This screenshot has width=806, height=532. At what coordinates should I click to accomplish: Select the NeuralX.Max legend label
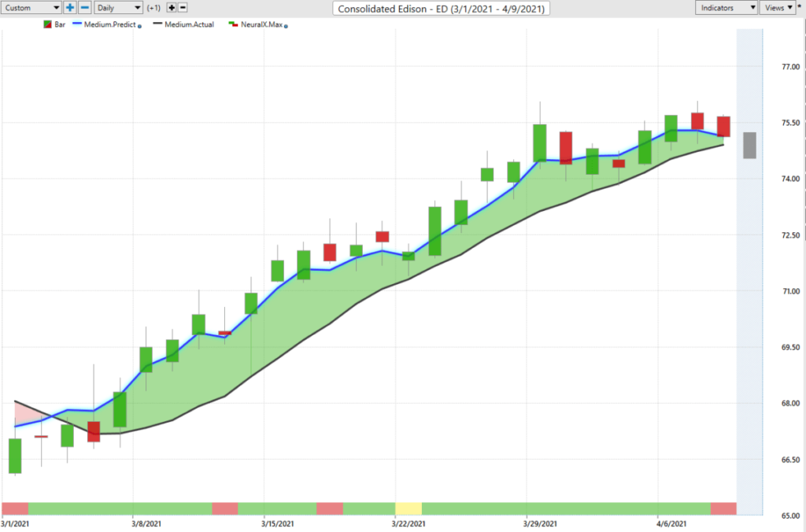tap(261, 24)
